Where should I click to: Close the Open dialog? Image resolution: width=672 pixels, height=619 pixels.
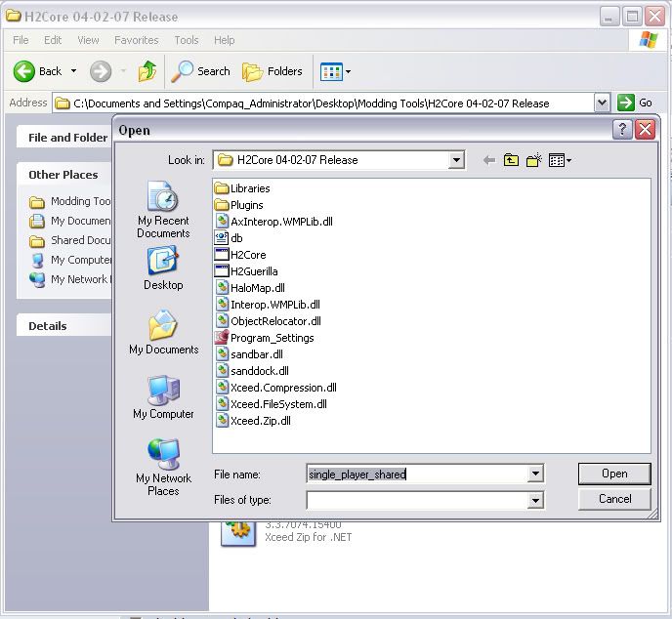[x=645, y=129]
